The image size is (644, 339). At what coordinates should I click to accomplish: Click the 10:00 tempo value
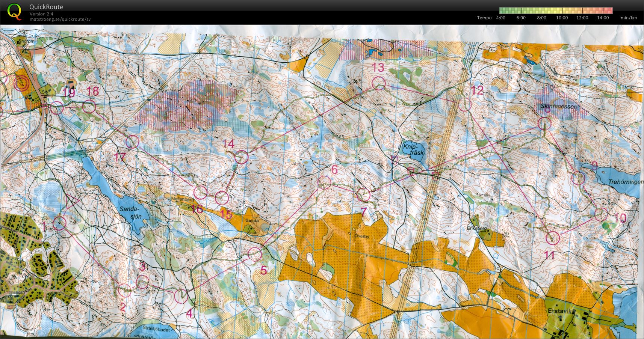point(562,18)
